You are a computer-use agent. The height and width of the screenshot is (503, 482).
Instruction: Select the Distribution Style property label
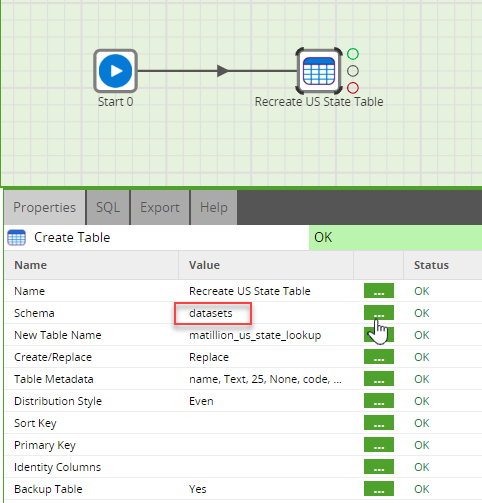[x=58, y=401]
